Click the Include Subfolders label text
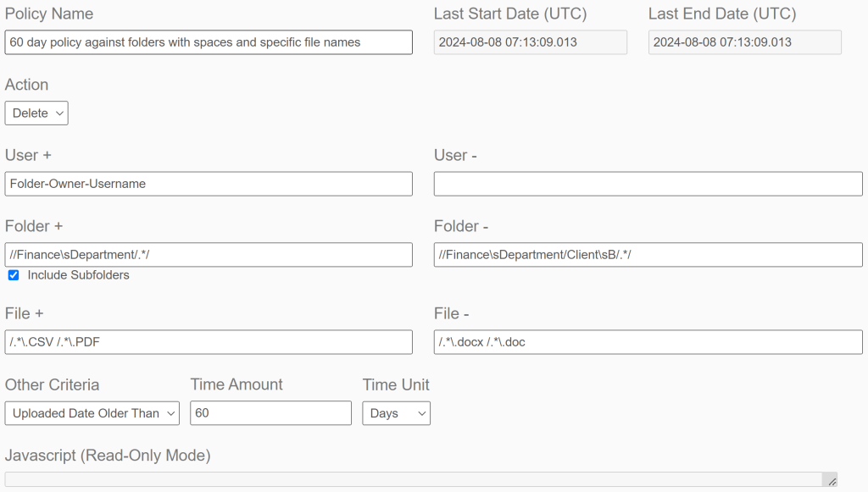Viewport: 868px width, 492px height. (x=78, y=275)
